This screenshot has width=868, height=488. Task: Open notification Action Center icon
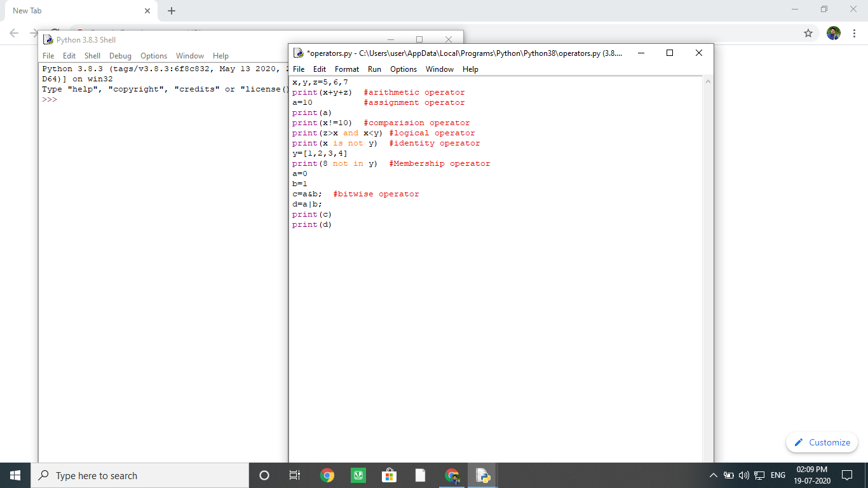[846, 475]
